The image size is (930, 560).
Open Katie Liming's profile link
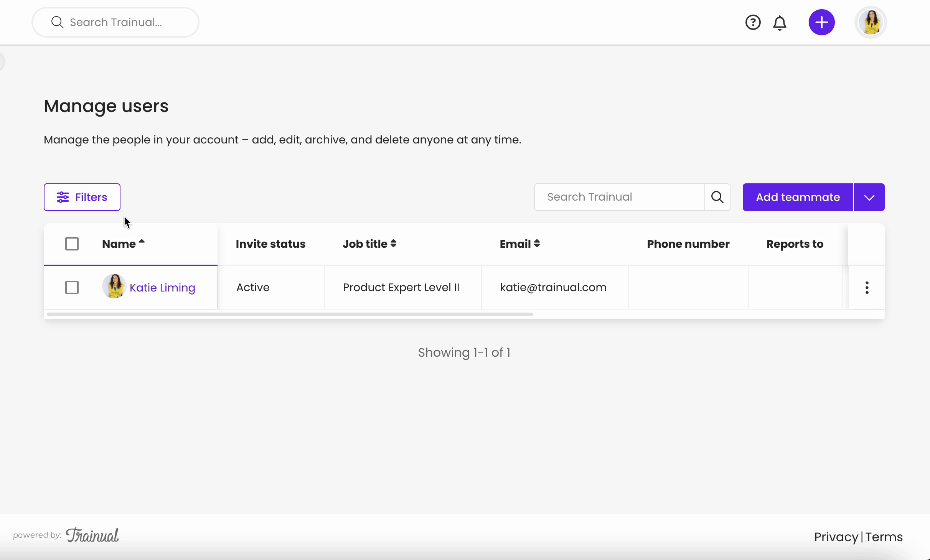tap(162, 288)
